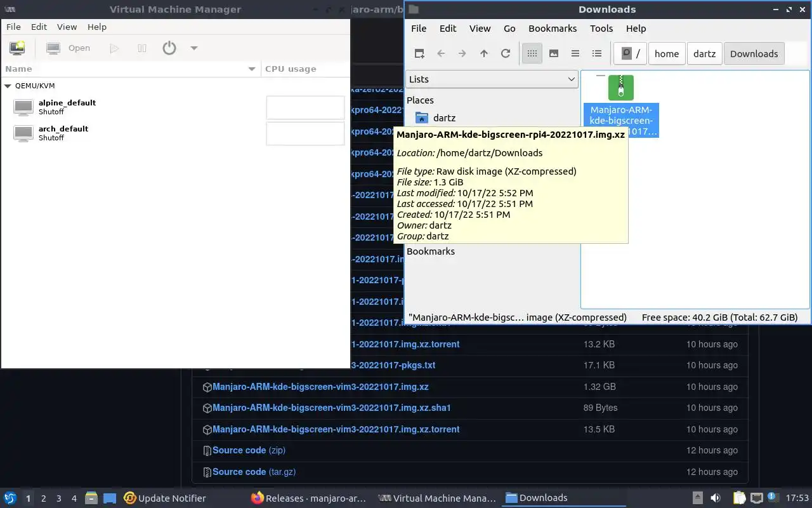Download Source code (tar.gz) link
This screenshot has height=508, width=812.
[x=254, y=472]
